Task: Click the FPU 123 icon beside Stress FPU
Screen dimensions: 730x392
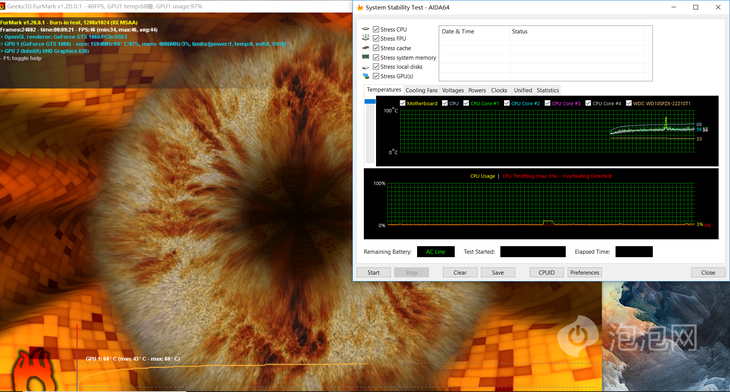Action: coord(365,38)
